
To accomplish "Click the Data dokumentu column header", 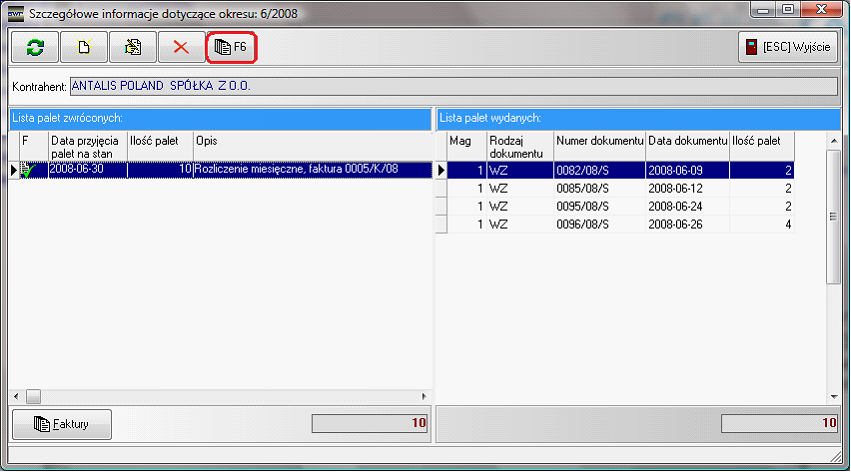I will pyautogui.click(x=686, y=146).
